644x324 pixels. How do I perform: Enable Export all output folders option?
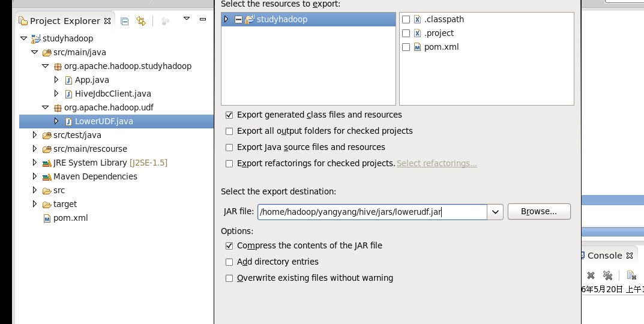[x=229, y=131]
